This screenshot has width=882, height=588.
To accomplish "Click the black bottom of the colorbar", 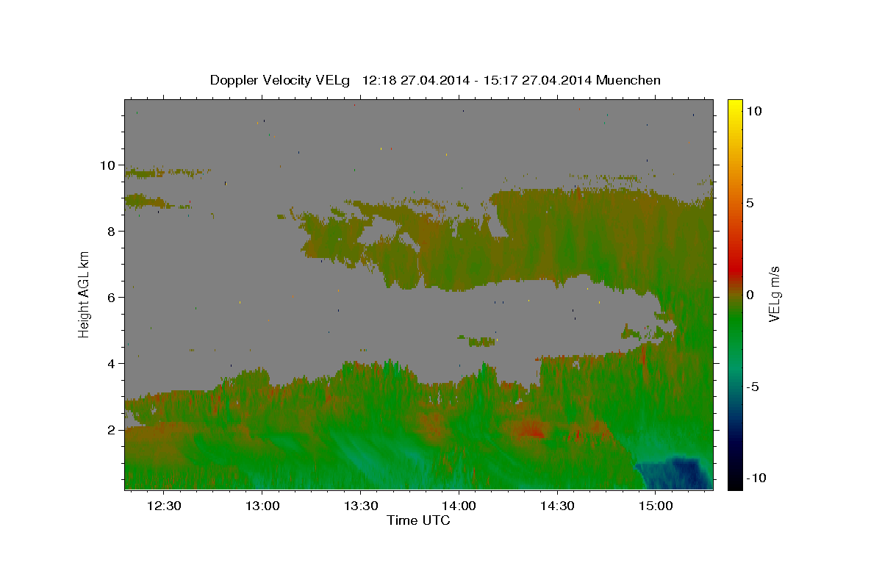I will coord(734,482).
